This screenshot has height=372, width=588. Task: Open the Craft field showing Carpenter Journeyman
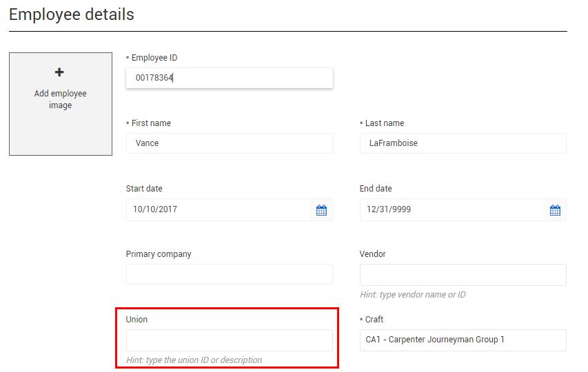463,340
